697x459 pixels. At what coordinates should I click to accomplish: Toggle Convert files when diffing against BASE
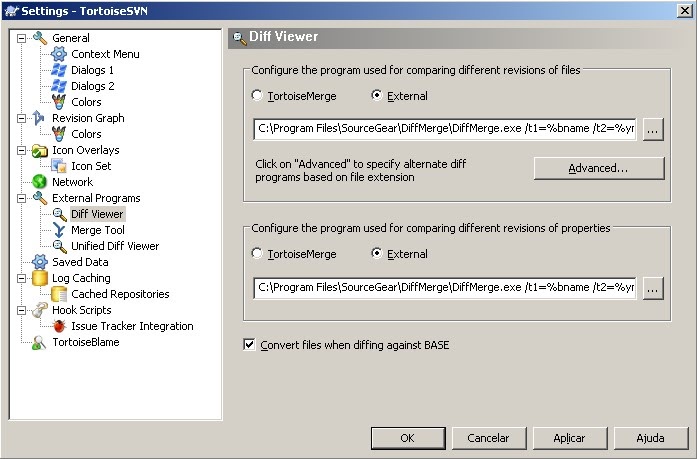click(x=249, y=345)
